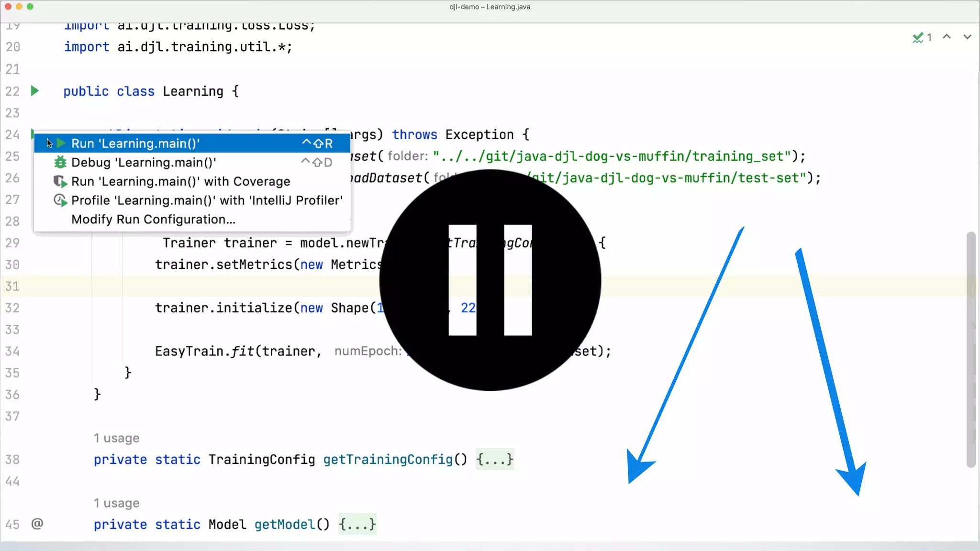Click trainer.setMetrics call on line 30
The width and height of the screenshot is (980, 551).
click(223, 264)
